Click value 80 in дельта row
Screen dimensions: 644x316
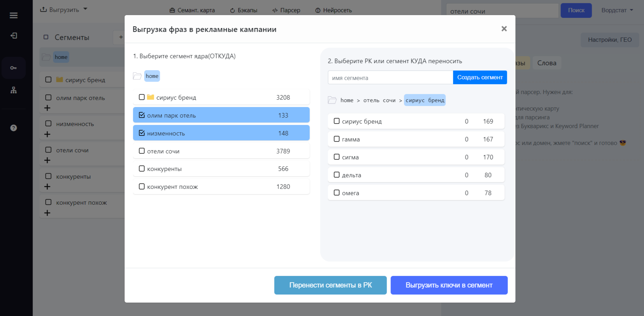coord(488,175)
